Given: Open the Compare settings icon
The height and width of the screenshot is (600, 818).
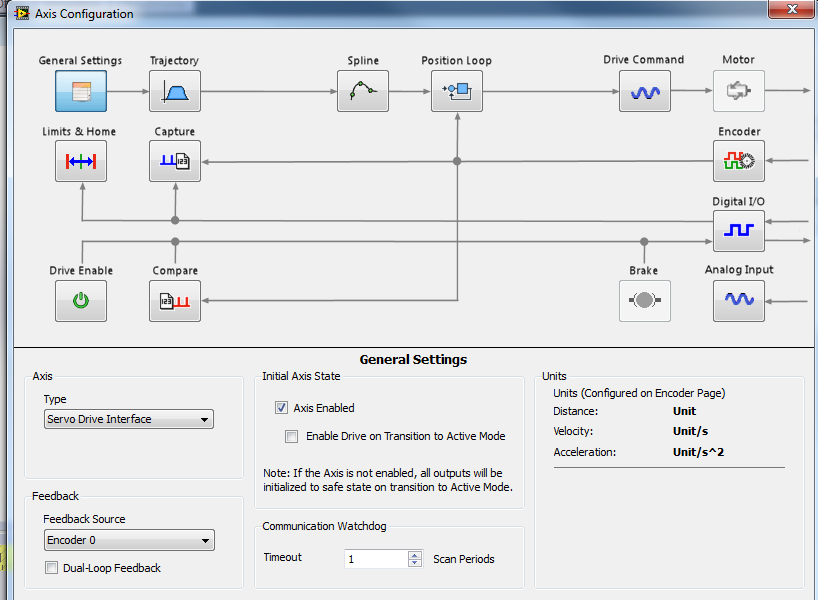Looking at the screenshot, I should [x=175, y=301].
